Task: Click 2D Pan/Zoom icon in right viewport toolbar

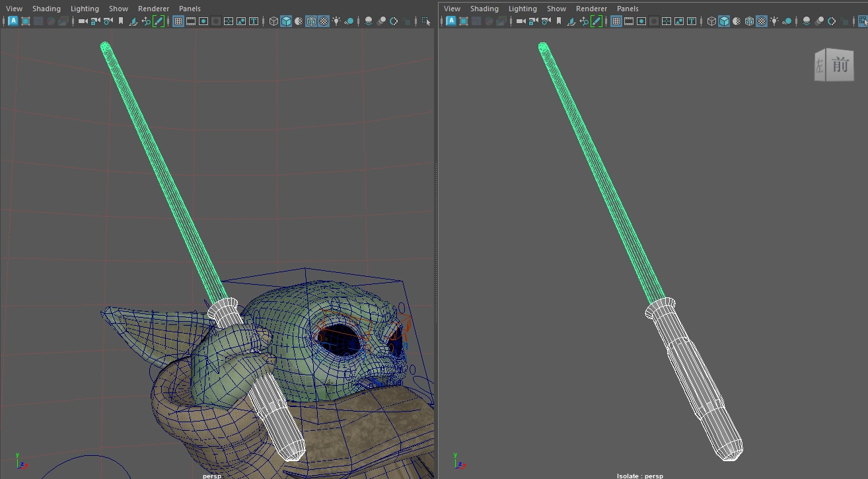Action: coord(584,21)
